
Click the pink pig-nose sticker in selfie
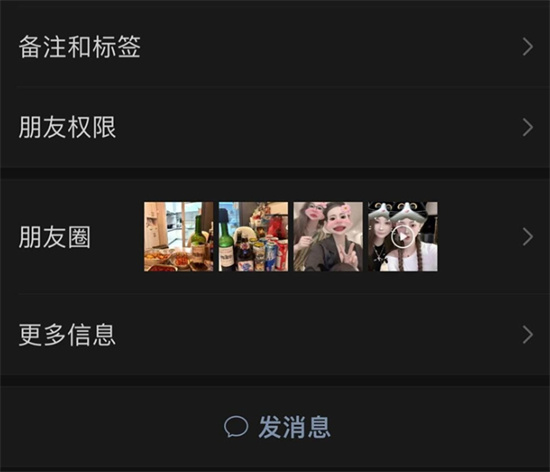336,228
